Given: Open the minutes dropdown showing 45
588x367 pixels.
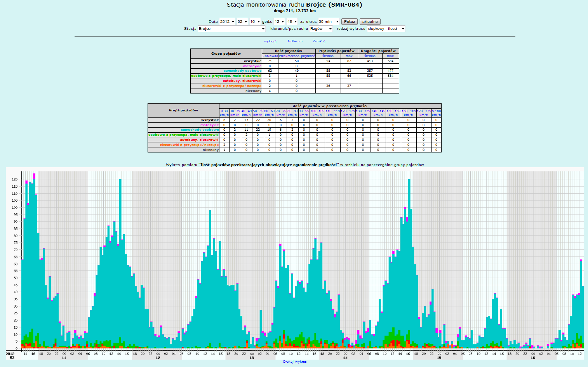Looking at the screenshot, I should click(292, 22).
